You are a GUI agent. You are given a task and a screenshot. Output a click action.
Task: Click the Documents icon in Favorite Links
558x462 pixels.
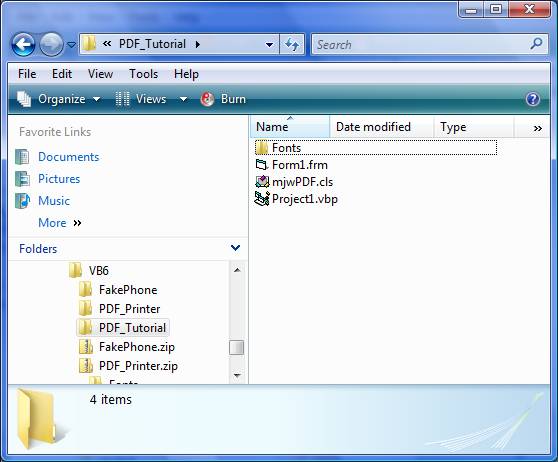click(22, 157)
